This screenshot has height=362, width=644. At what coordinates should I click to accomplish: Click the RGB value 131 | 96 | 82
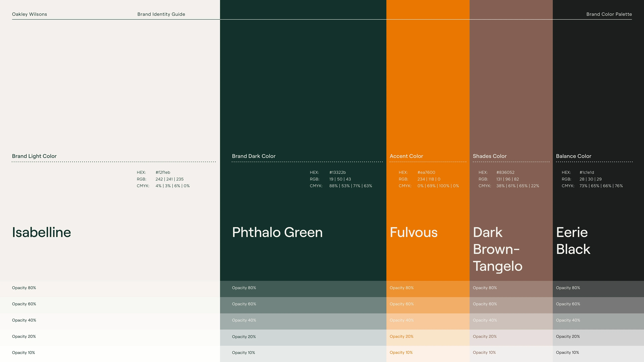pos(507,179)
